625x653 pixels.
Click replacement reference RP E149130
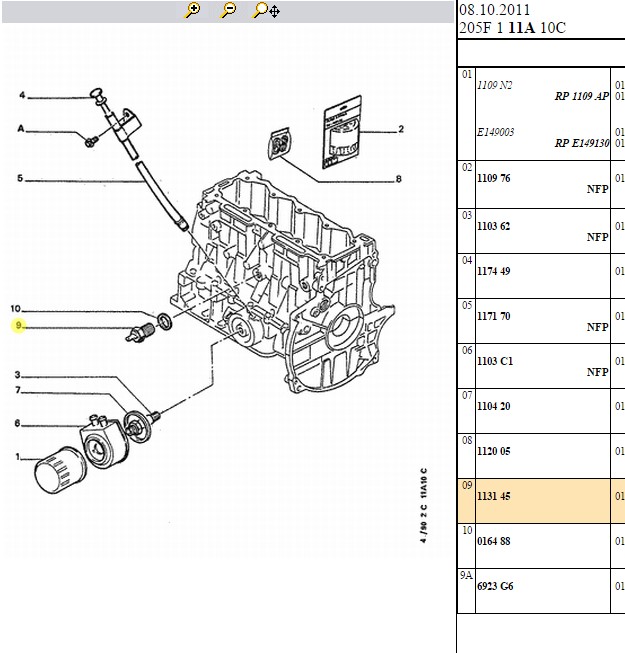(582, 143)
